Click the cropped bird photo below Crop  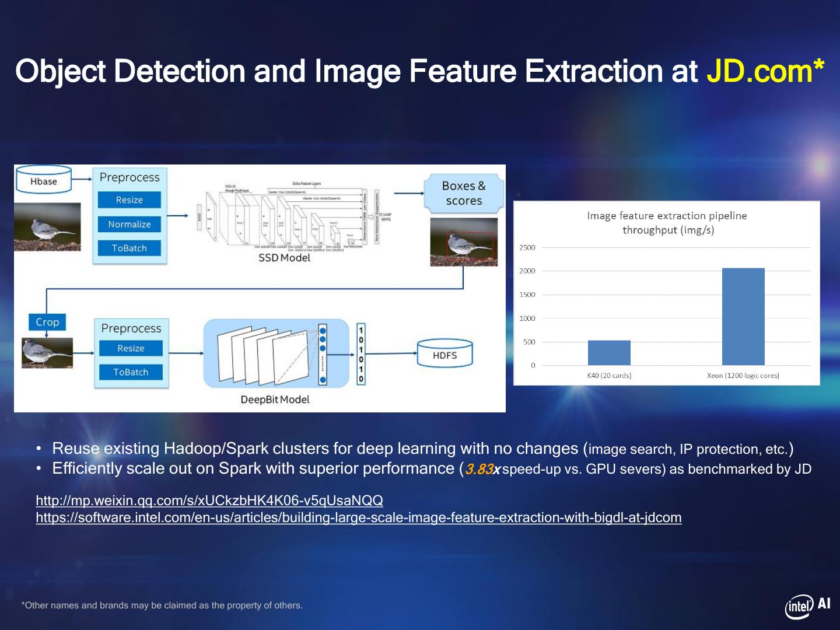(x=47, y=353)
